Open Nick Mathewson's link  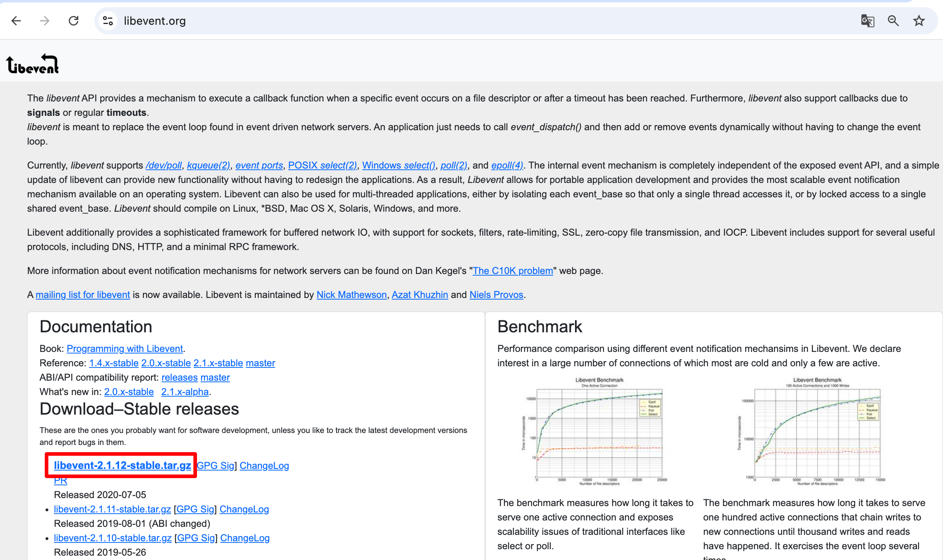coord(352,295)
